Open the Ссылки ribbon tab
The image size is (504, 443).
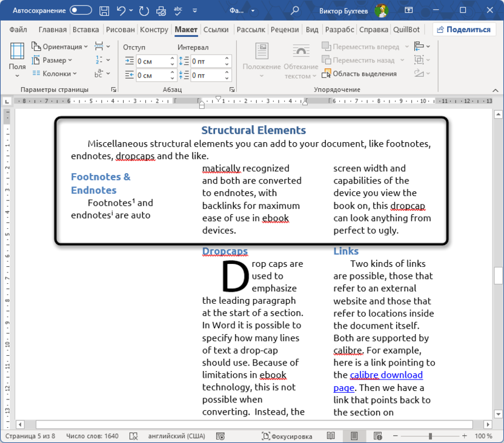[x=216, y=30]
